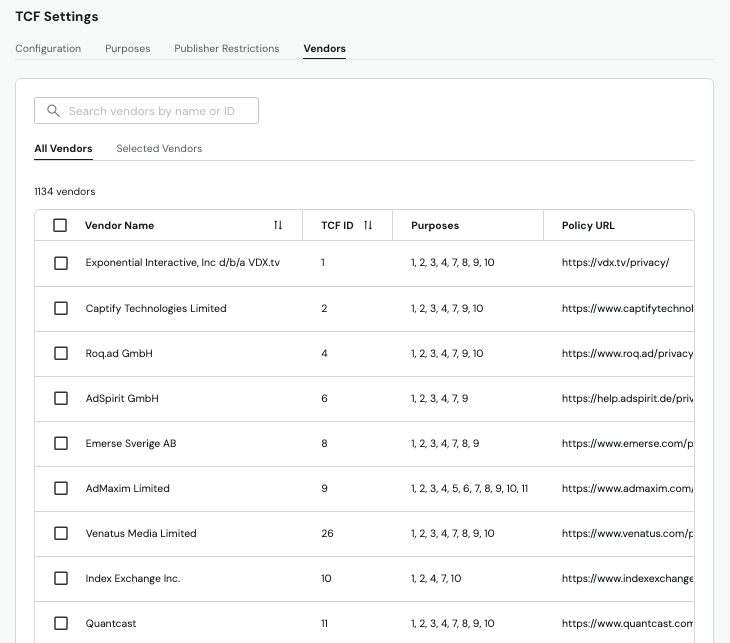Sort by Vendor Name arrows icon
The image size is (730, 643).
pos(278,225)
